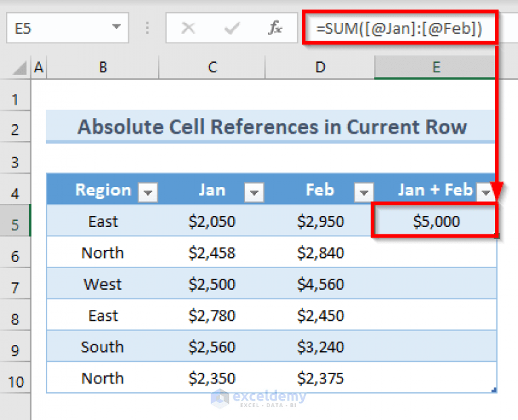Image resolution: width=518 pixels, height=420 pixels.
Task: Select column A header
Action: point(39,68)
